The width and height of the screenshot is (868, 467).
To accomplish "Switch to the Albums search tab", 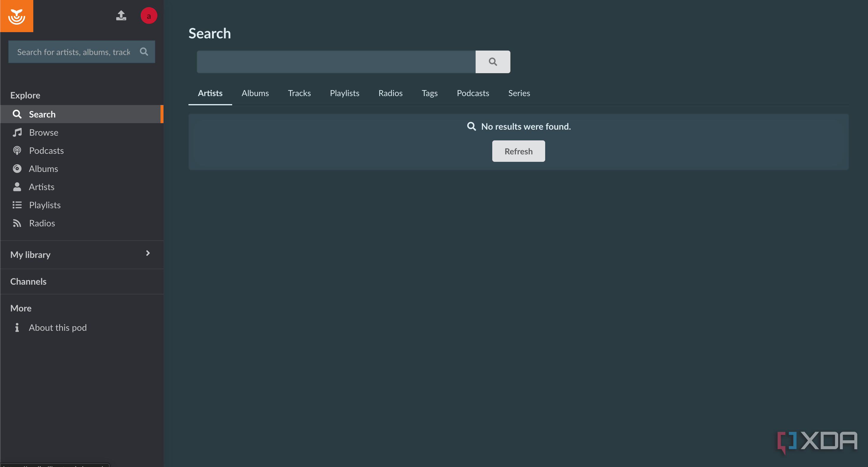I will [x=255, y=93].
